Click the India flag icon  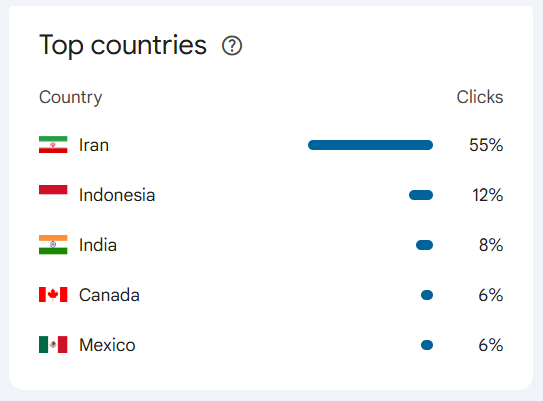point(53,245)
